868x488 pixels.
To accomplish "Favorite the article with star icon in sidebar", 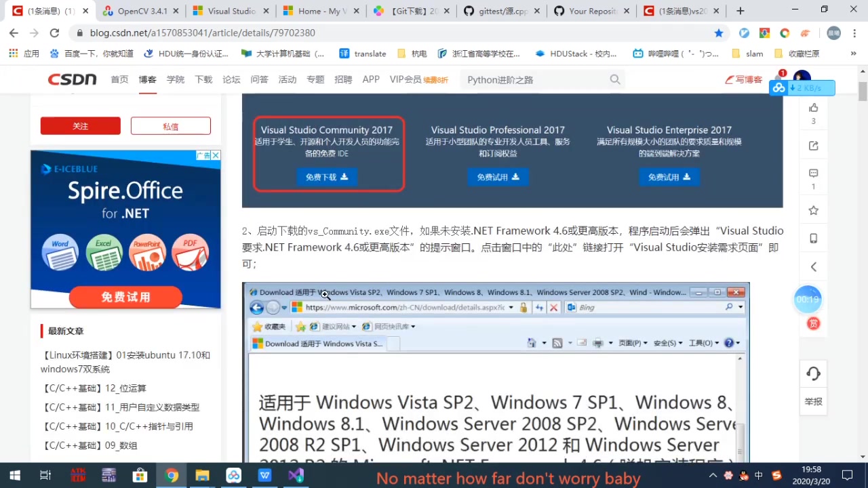I will (814, 211).
